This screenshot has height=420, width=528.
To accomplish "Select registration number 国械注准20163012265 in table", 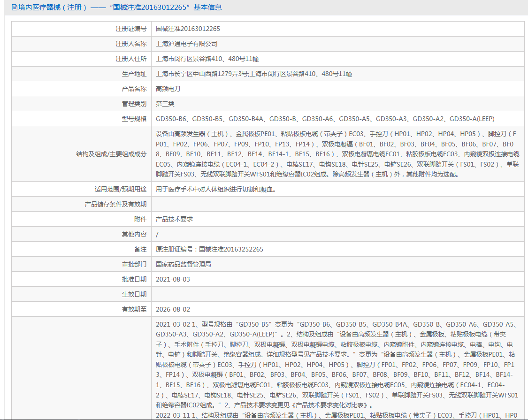I will 188,29.
